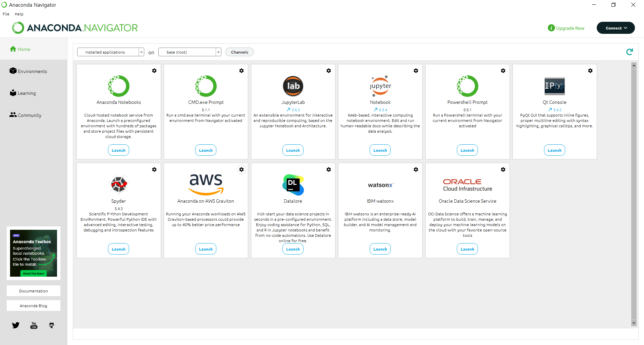Launch Oracle Data Science Service
Screen dimensions: 644x345
coord(468,249)
